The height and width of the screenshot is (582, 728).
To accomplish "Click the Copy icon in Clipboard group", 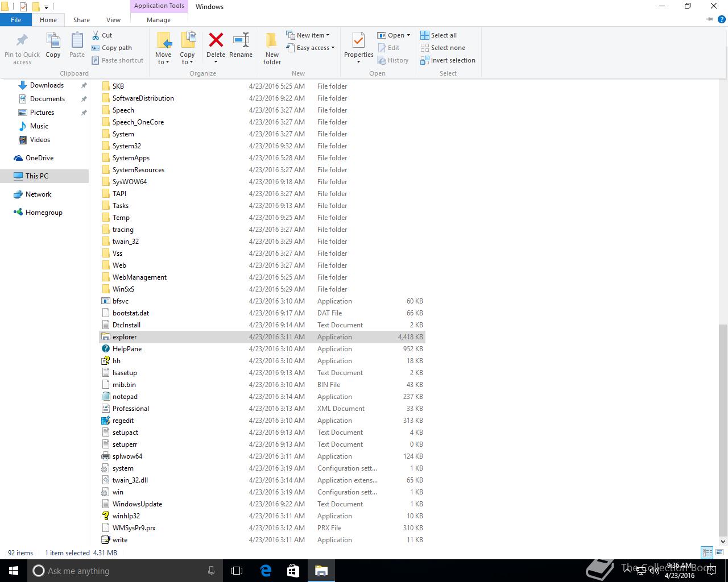I will [53, 41].
